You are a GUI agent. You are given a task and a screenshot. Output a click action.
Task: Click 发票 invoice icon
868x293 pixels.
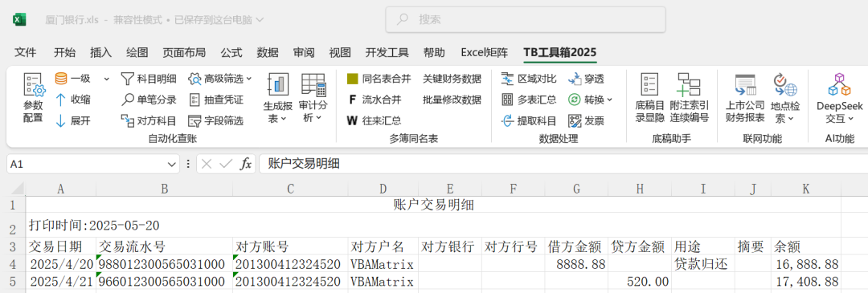coord(575,120)
